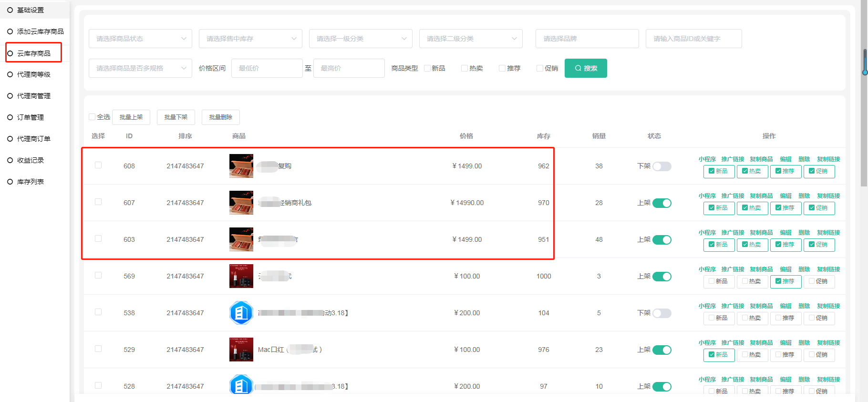Click the lipstick image of product 569

coord(241,276)
